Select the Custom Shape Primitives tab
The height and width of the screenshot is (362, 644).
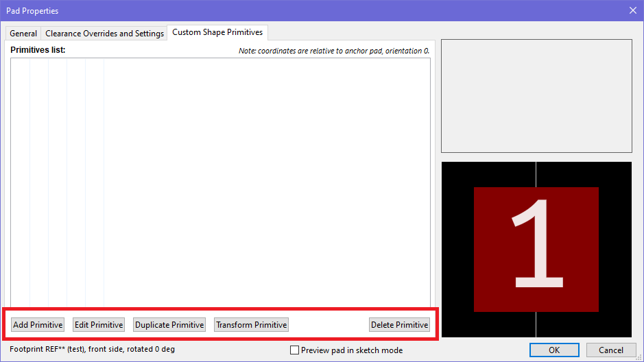(217, 32)
